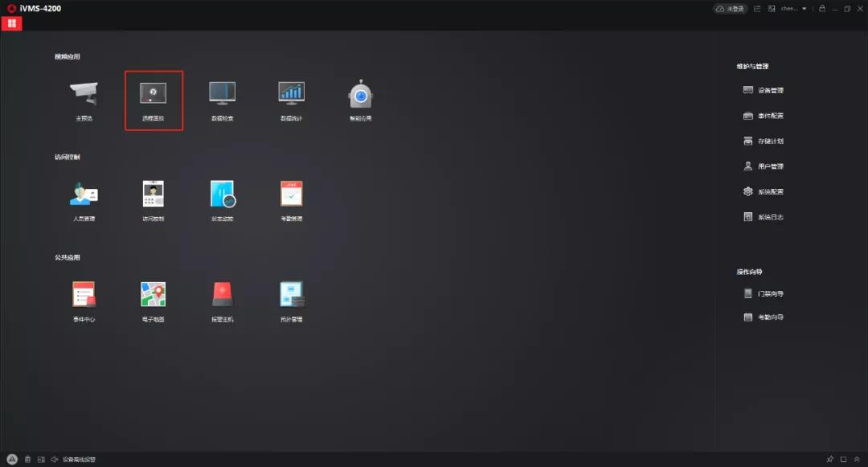Open Device Management (设备管理) in maintenance list

click(764, 91)
